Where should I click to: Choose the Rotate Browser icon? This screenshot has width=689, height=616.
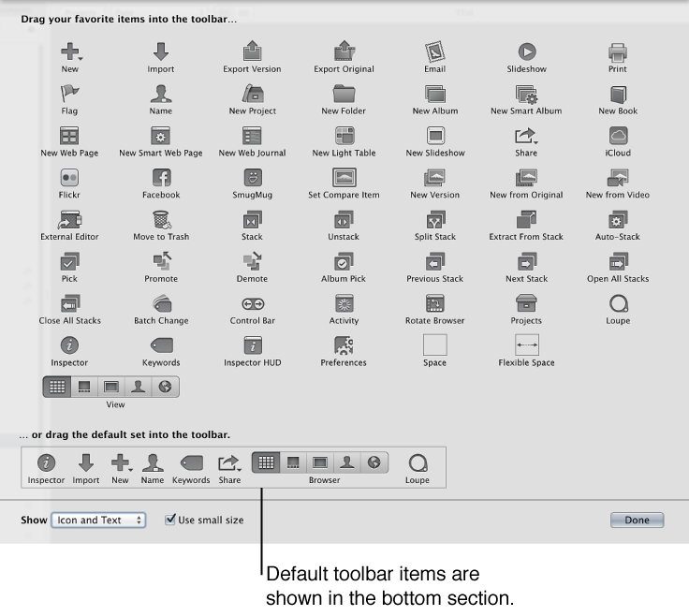tap(435, 303)
